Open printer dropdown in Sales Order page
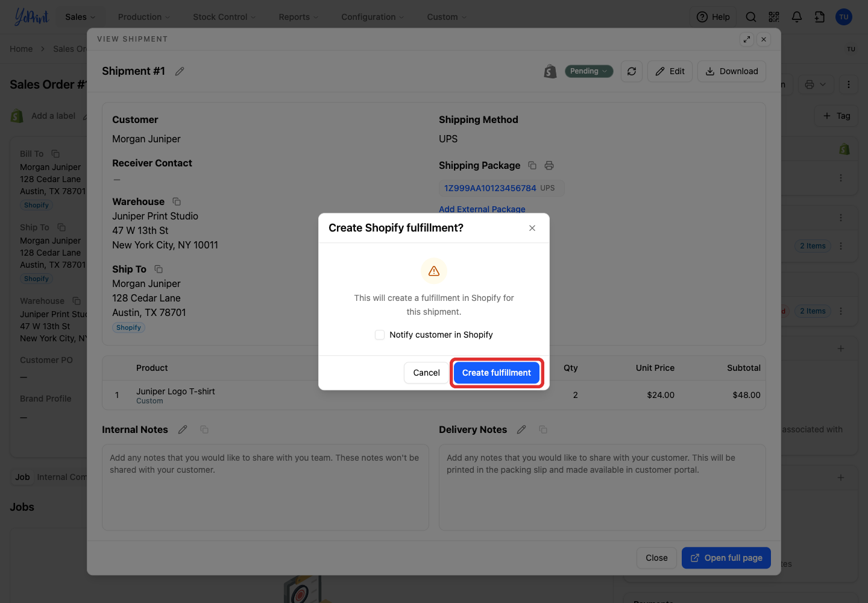 pyautogui.click(x=816, y=84)
